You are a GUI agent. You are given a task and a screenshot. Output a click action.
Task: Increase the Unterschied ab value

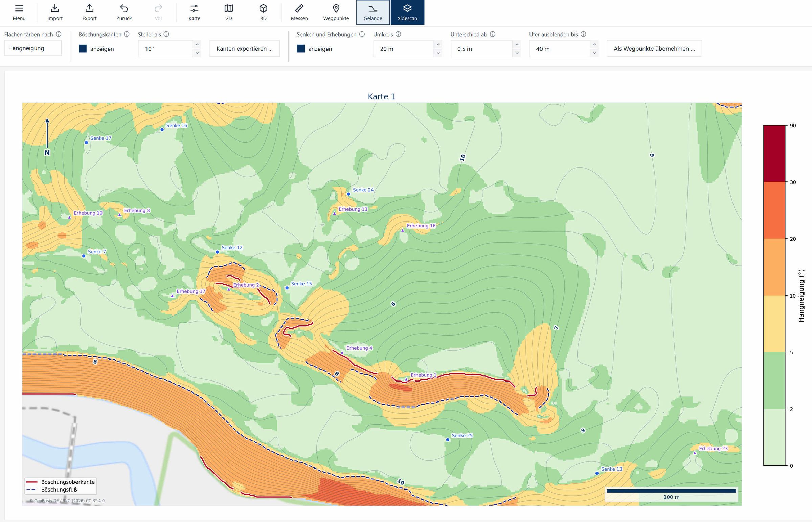(x=517, y=45)
